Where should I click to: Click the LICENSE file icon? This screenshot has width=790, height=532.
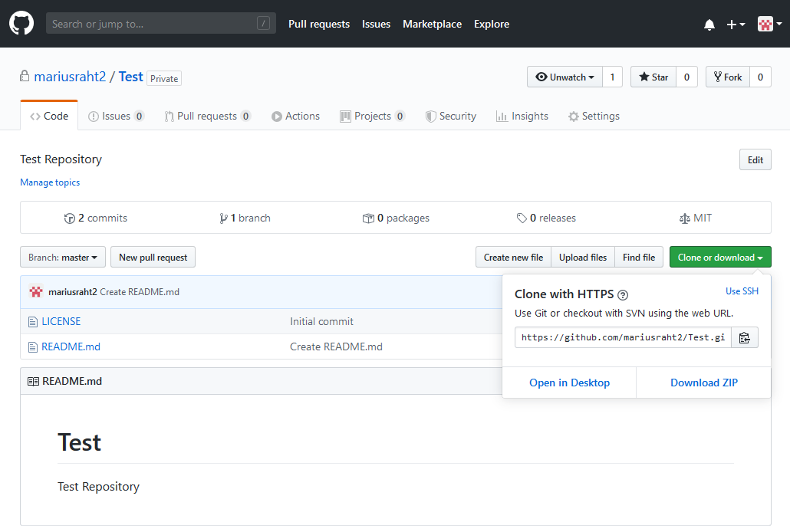33,322
